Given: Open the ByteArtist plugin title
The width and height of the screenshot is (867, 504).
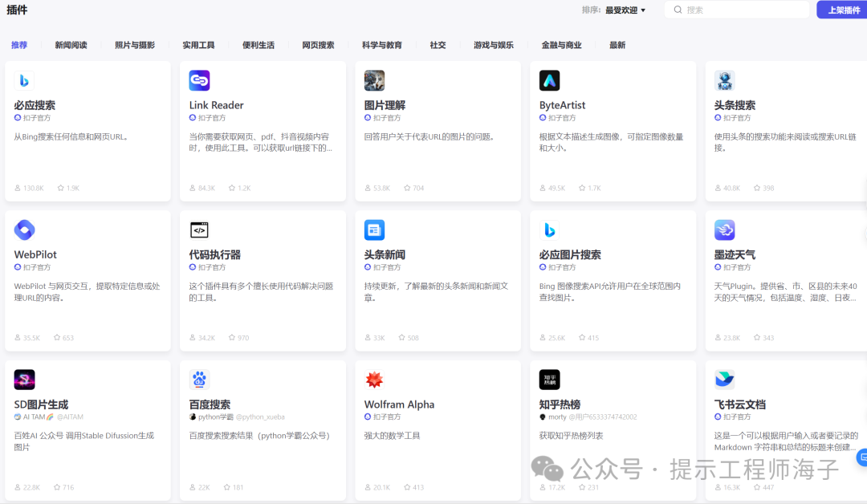Looking at the screenshot, I should (562, 105).
